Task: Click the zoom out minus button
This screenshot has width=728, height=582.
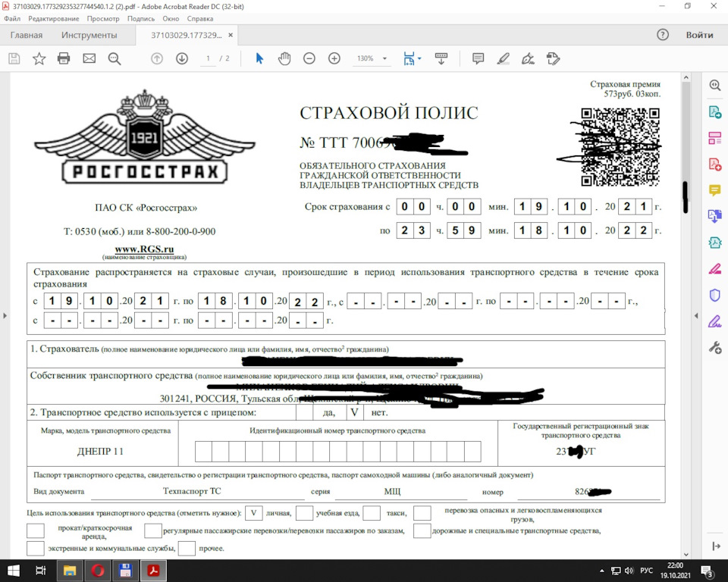Action: [309, 58]
